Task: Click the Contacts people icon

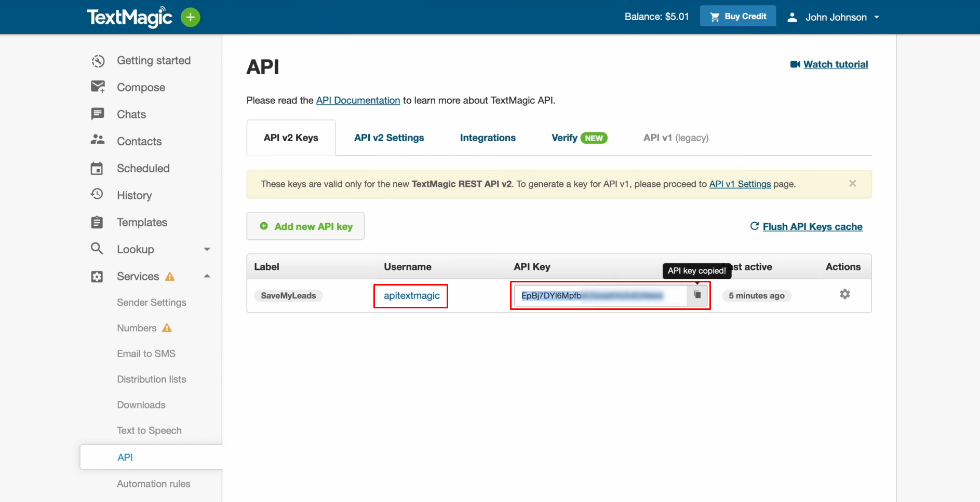Action: [x=98, y=140]
